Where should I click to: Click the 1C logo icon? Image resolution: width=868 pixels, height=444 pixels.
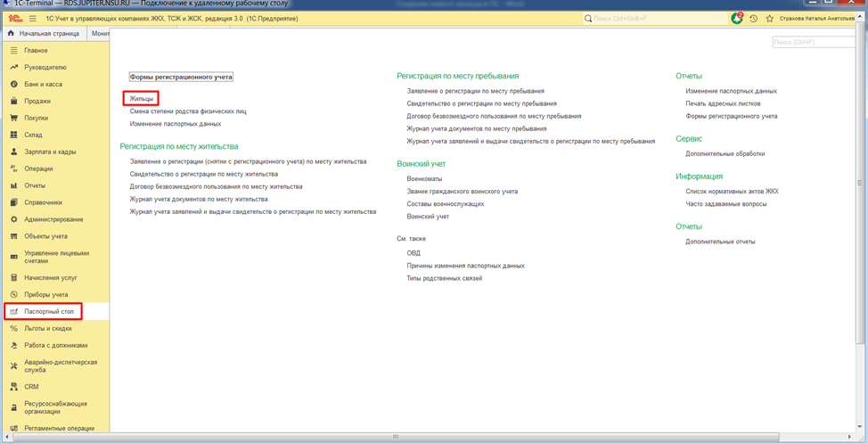coord(15,18)
